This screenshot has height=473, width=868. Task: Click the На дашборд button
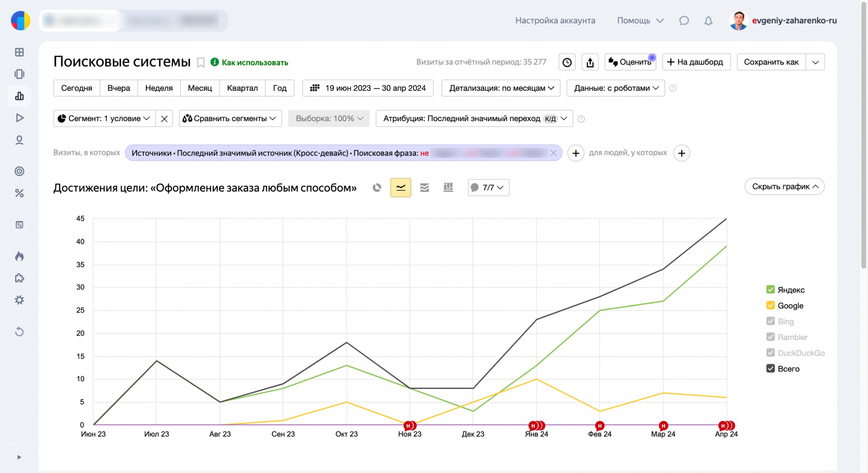tap(696, 62)
